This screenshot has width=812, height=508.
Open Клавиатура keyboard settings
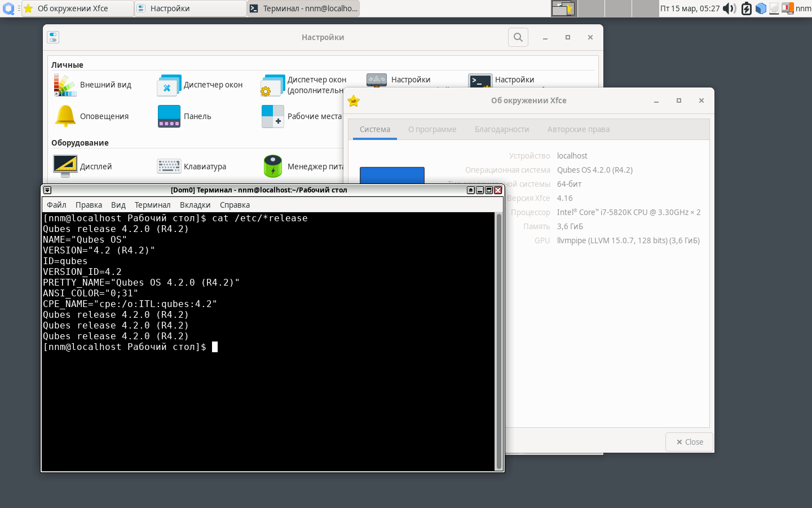coord(192,167)
